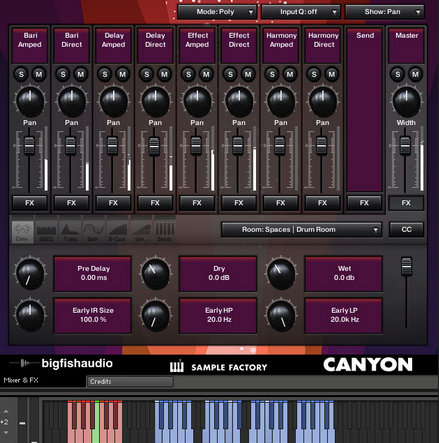Click the Pre Delay 0.00 ms display
The height and width of the screenshot is (443, 439).
pyautogui.click(x=93, y=274)
